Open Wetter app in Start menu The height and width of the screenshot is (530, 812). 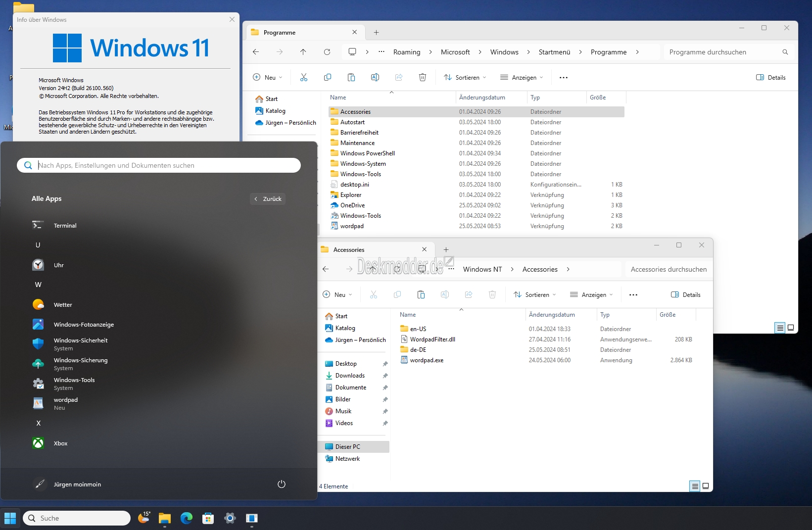click(158, 304)
